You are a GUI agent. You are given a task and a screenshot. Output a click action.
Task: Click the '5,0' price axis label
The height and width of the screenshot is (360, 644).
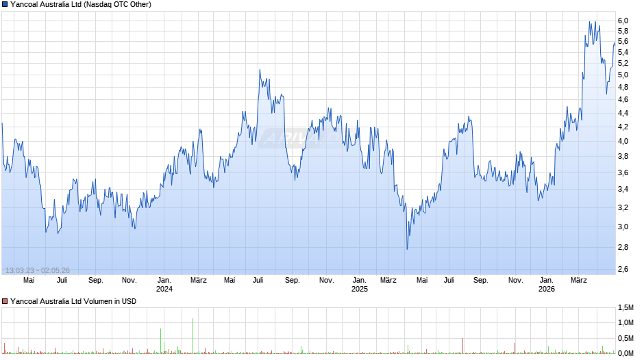click(623, 75)
